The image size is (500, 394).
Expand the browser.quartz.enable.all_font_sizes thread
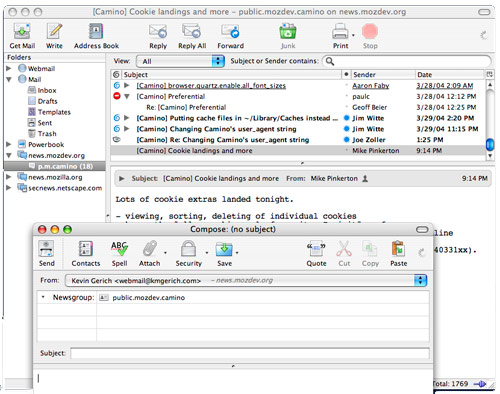coord(127,86)
